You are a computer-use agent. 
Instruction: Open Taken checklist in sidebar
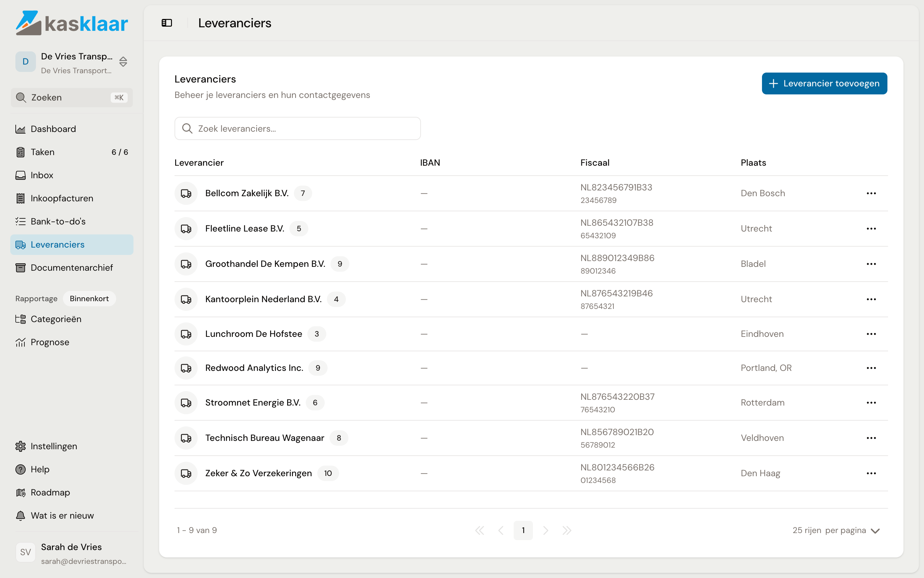click(72, 152)
